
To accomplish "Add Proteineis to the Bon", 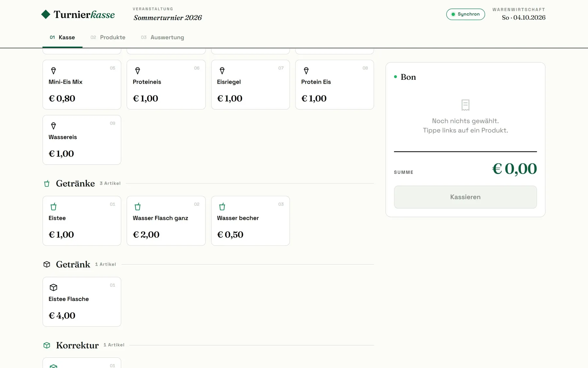I will point(166,85).
